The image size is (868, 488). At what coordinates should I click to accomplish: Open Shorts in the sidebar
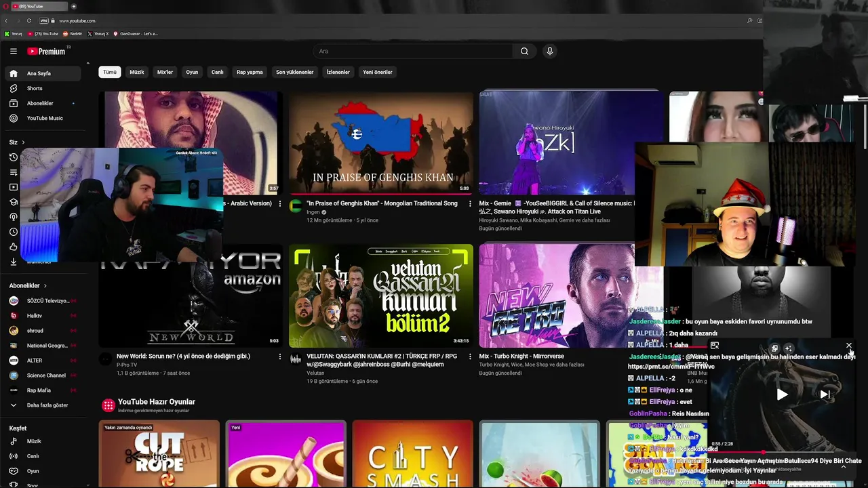[44, 88]
